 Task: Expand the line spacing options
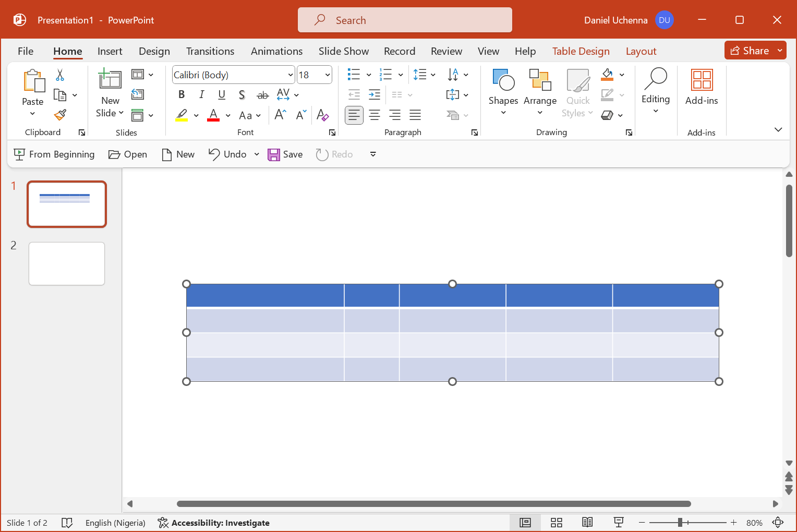pos(433,75)
